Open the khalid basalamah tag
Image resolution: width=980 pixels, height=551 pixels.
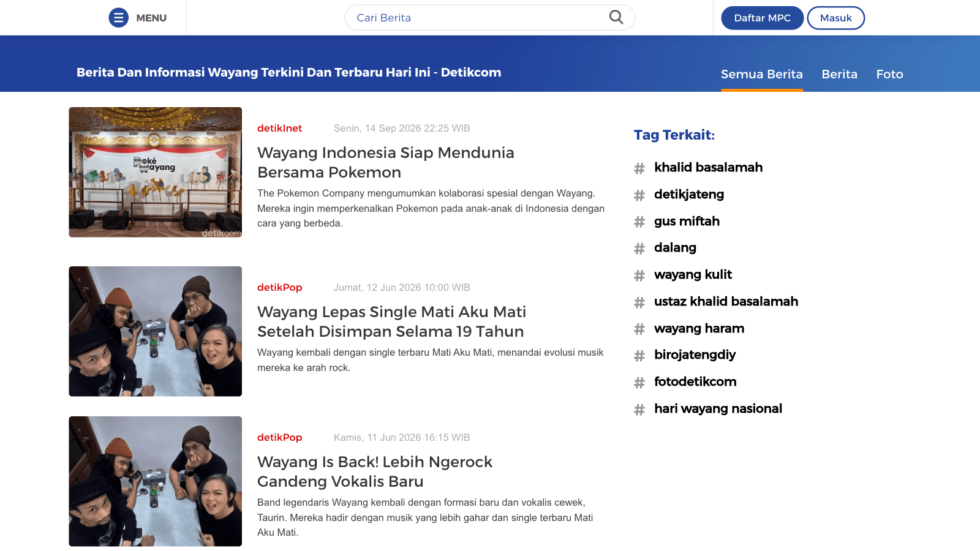tap(708, 167)
